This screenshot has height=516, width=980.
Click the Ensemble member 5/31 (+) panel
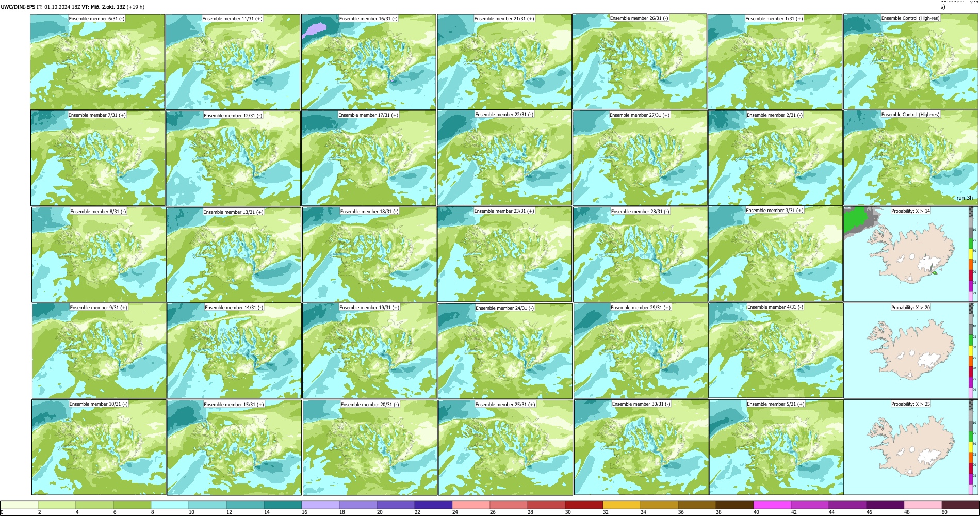[776, 447]
